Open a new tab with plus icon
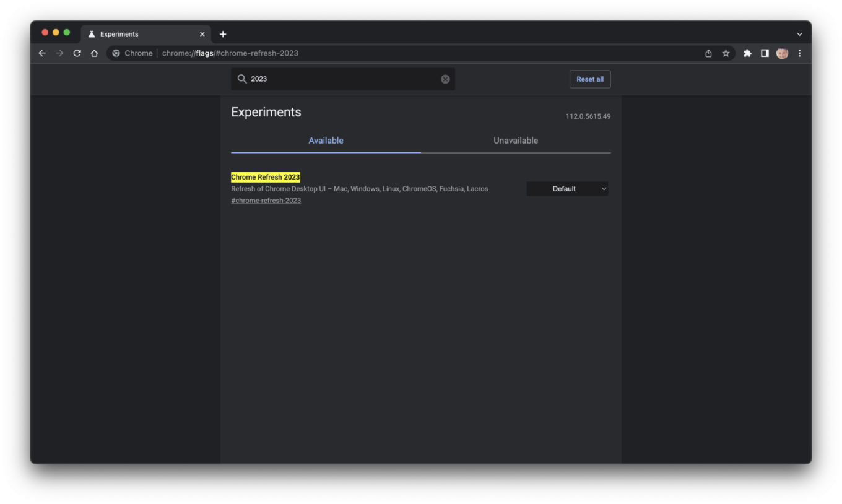This screenshot has height=504, width=842. tap(223, 34)
